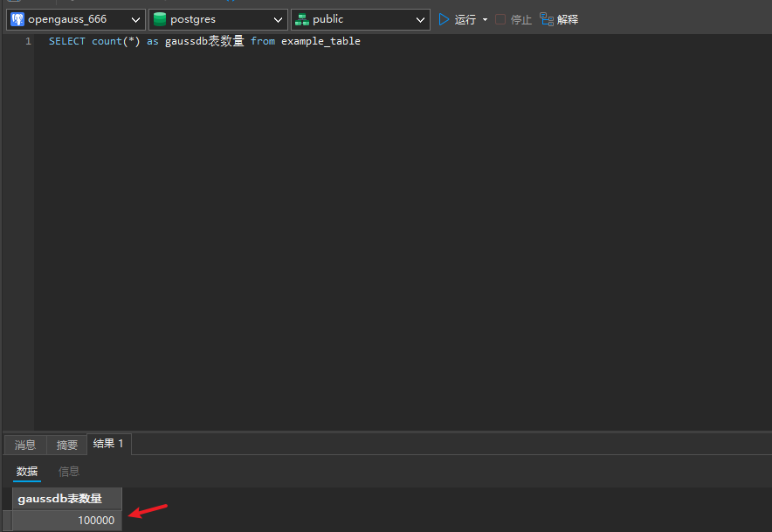This screenshot has height=532, width=772.
Task: Open the postgres database dropdown
Action: (218, 20)
